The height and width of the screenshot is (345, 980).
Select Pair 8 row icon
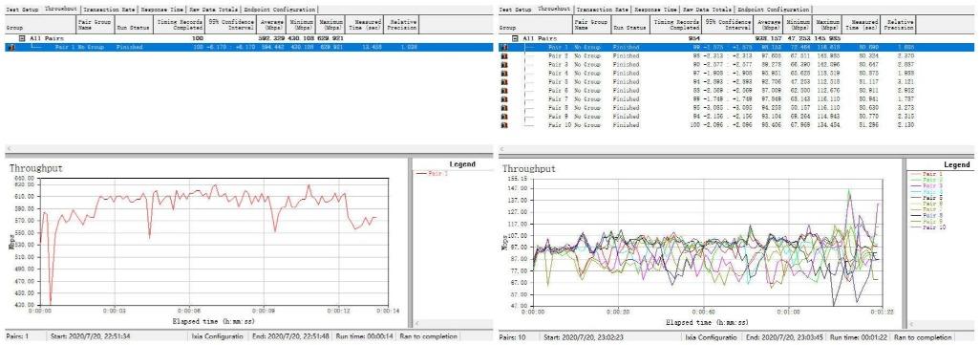(504, 108)
